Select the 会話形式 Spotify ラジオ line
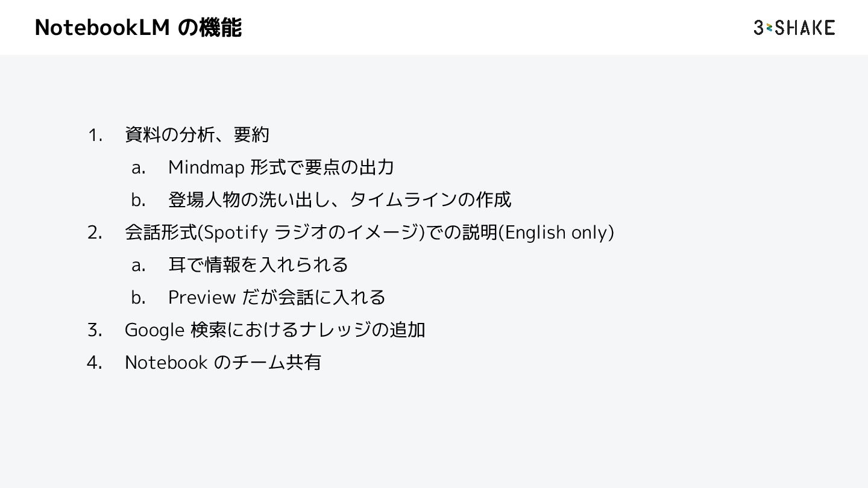 [x=370, y=232]
